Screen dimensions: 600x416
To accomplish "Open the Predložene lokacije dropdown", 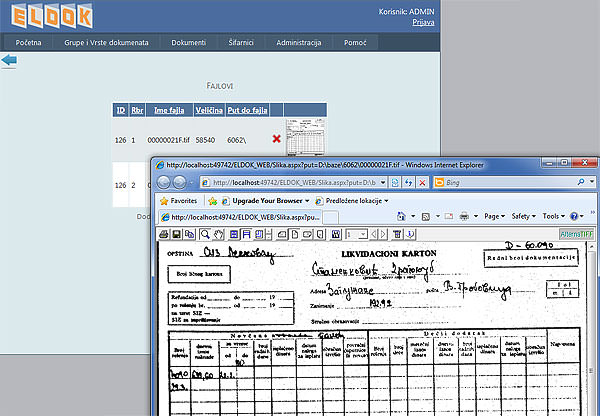I will (x=355, y=200).
